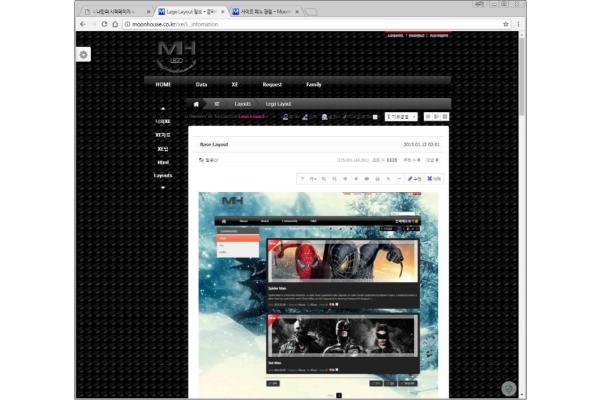
Task: Switch to the first browser tab
Action: tap(116, 12)
